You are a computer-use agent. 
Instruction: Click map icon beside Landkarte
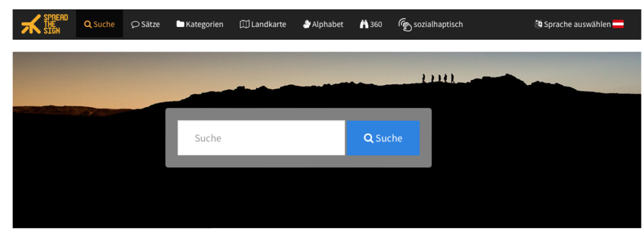pyautogui.click(x=245, y=25)
